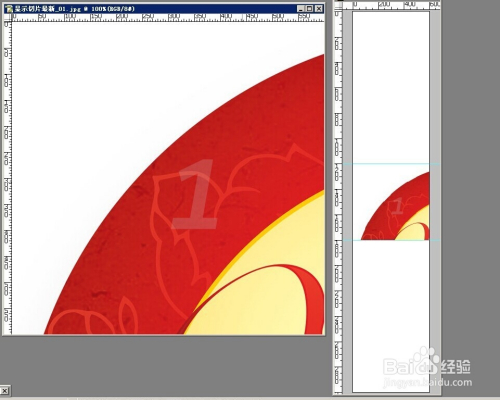Click the small red arc graphic in the narrow document
Screen dimensions: 500x400
coord(396,207)
